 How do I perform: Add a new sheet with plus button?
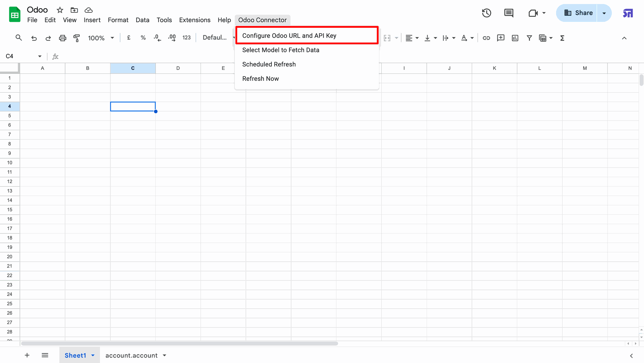[x=27, y=355]
